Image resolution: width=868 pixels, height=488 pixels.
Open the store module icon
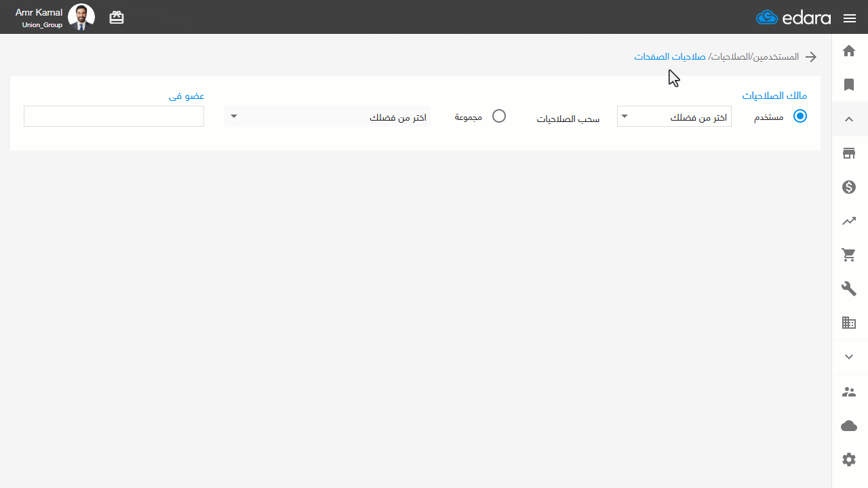pos(849,153)
